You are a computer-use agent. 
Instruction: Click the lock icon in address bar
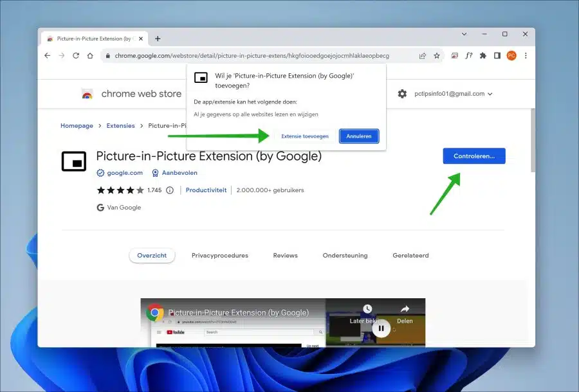click(x=108, y=56)
